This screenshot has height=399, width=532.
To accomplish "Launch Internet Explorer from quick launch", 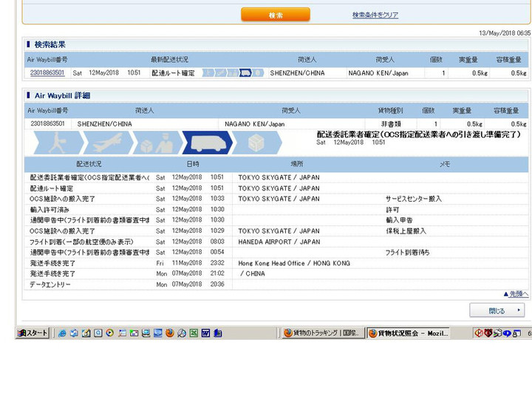I will pos(63,333).
